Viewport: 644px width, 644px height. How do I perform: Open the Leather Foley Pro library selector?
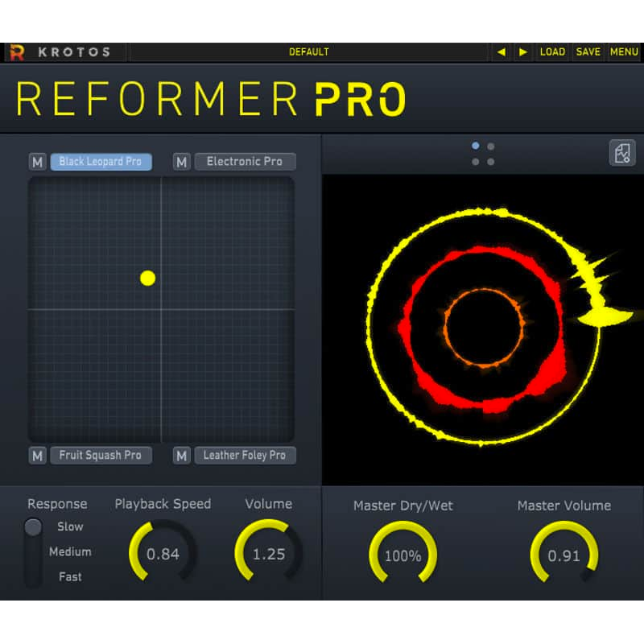point(245,456)
